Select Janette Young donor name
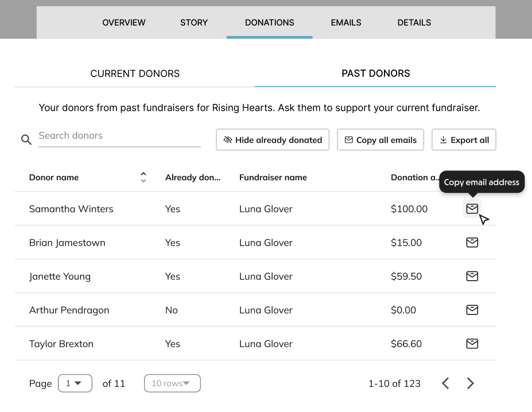This screenshot has height=412, width=532. pyautogui.click(x=60, y=277)
